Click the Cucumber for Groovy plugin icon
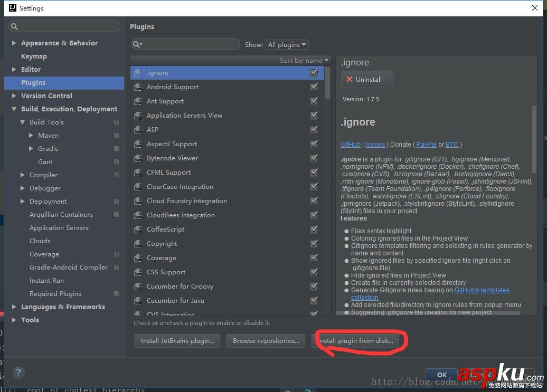This screenshot has width=547, height=392. [138, 286]
